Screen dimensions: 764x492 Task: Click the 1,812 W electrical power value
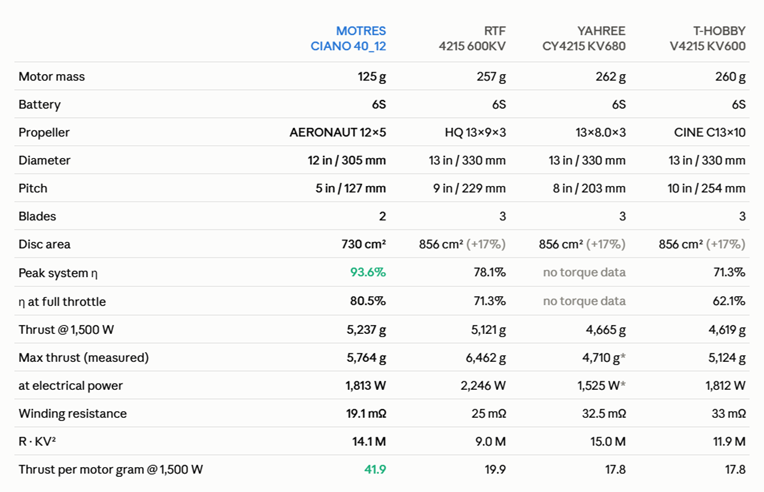click(726, 386)
